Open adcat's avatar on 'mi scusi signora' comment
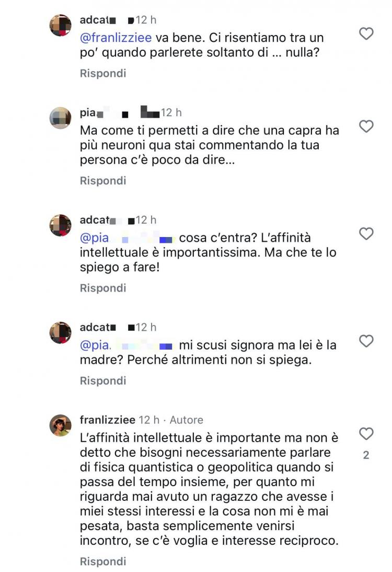This screenshot has width=392, height=572. coord(60,332)
